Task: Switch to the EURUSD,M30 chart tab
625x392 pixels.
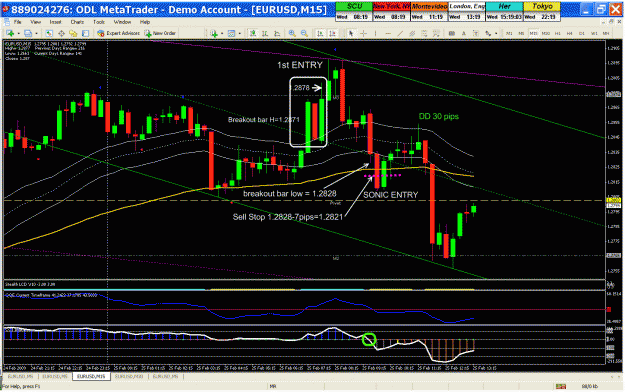Action: pos(129,376)
